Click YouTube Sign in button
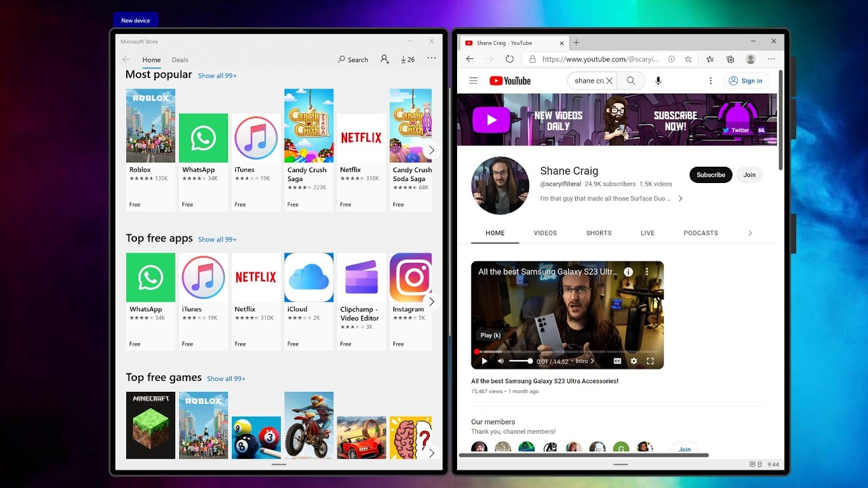The height and width of the screenshot is (488, 868). (745, 81)
